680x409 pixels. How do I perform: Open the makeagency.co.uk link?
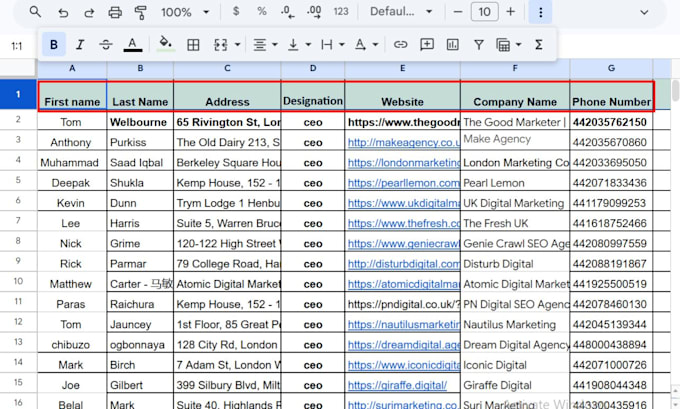click(404, 142)
